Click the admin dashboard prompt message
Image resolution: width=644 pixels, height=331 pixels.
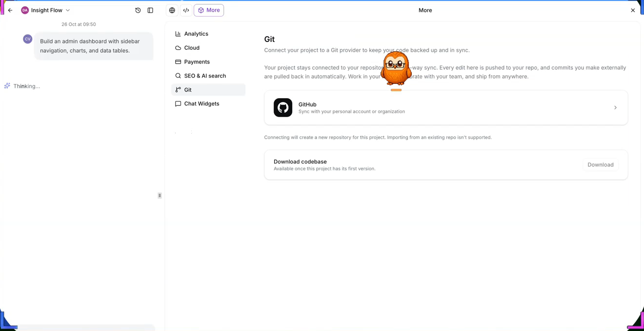pos(94,46)
